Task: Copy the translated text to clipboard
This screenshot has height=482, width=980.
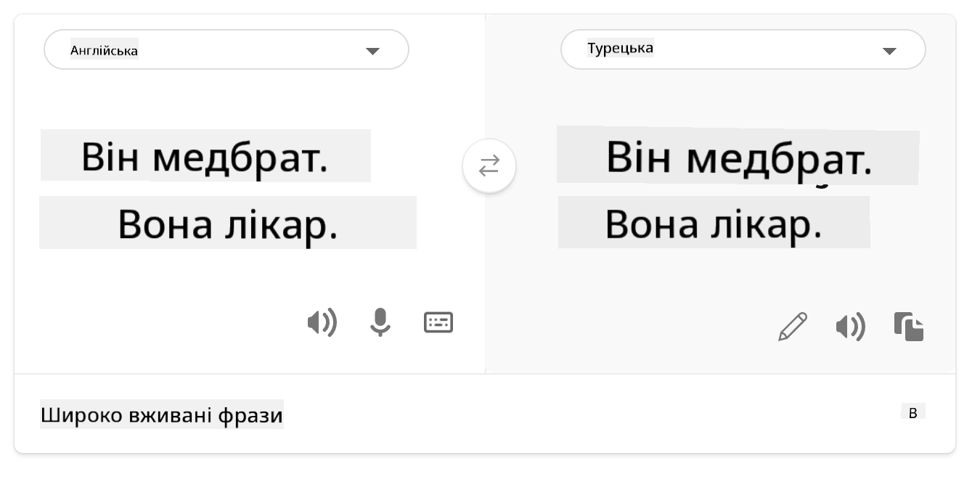Action: 909,327
